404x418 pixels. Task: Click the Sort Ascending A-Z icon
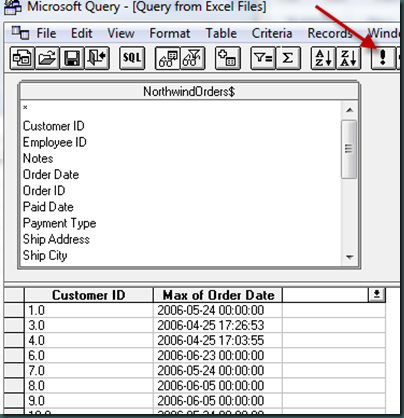[x=323, y=58]
